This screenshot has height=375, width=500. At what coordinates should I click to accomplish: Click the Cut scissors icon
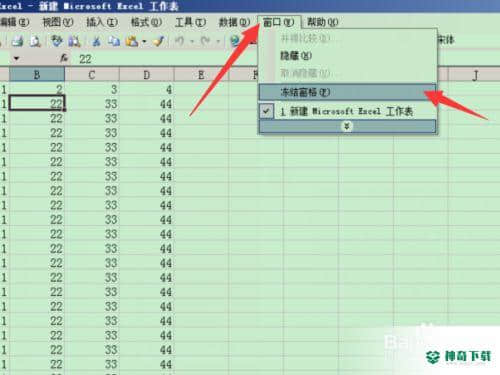click(96, 41)
